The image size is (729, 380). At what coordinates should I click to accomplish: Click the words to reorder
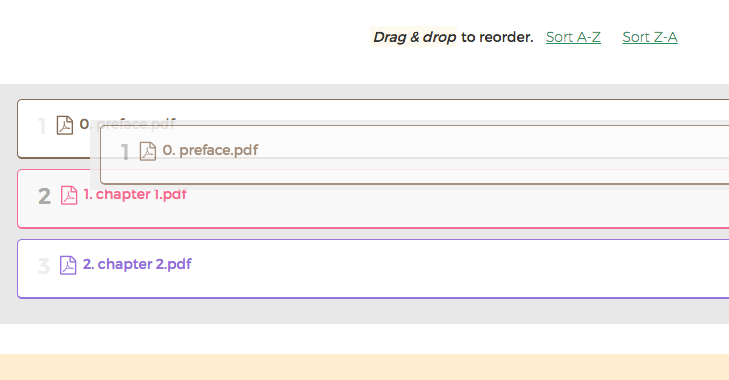click(x=497, y=37)
